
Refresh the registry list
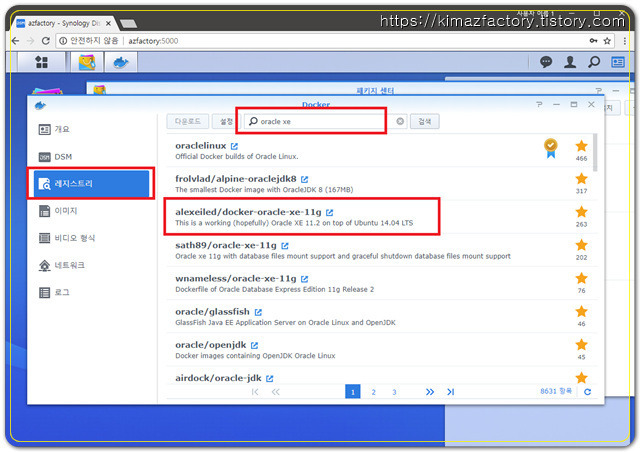pyautogui.click(x=587, y=392)
